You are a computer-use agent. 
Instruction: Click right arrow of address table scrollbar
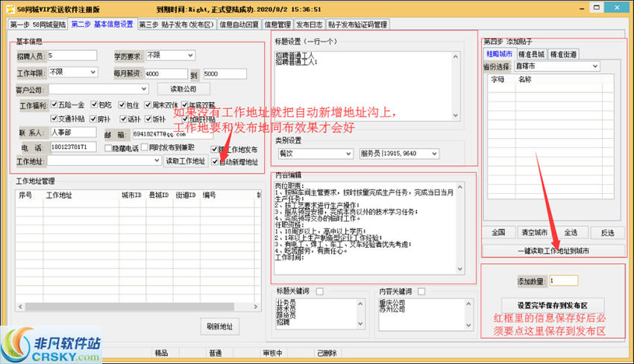click(x=255, y=307)
